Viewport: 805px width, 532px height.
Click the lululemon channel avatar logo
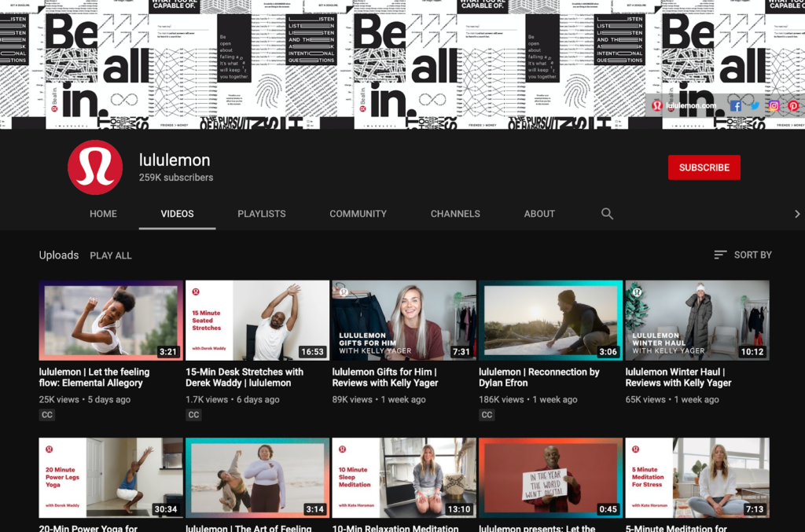(x=95, y=167)
